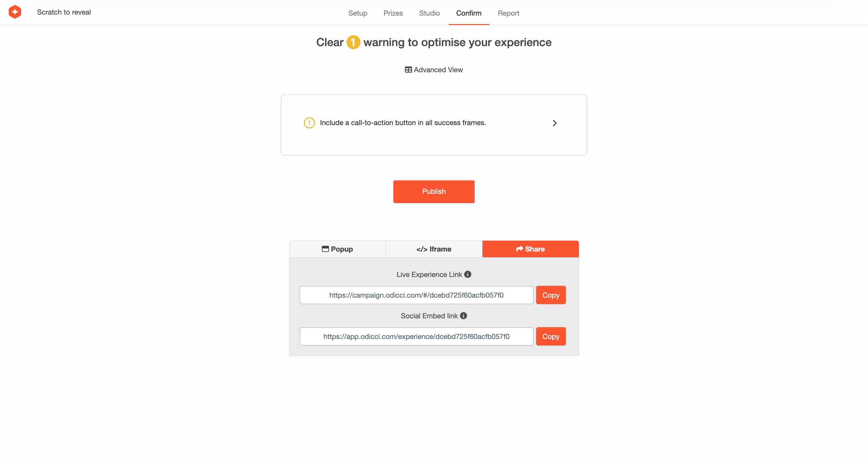This screenshot has height=458, width=868.
Task: Select the Confirm tab
Action: tap(469, 13)
